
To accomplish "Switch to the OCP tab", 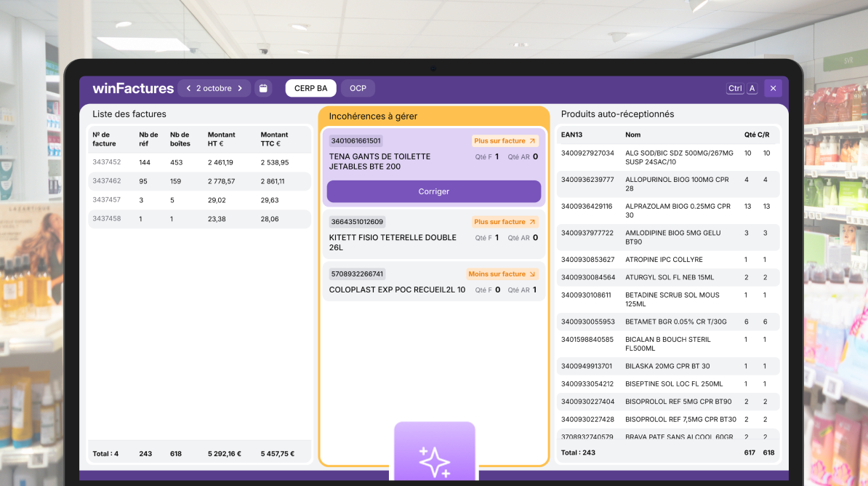I will (x=358, y=89).
